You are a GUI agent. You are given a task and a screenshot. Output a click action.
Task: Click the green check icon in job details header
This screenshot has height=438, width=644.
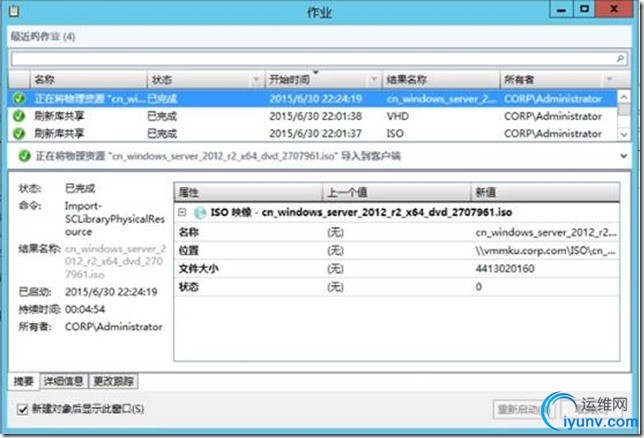coord(24,156)
